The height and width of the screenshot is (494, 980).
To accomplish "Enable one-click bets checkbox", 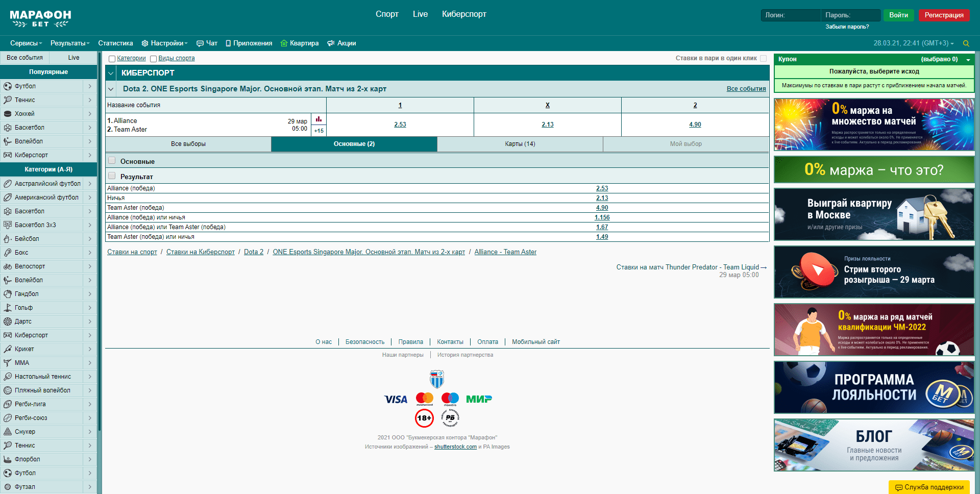I will 763,58.
